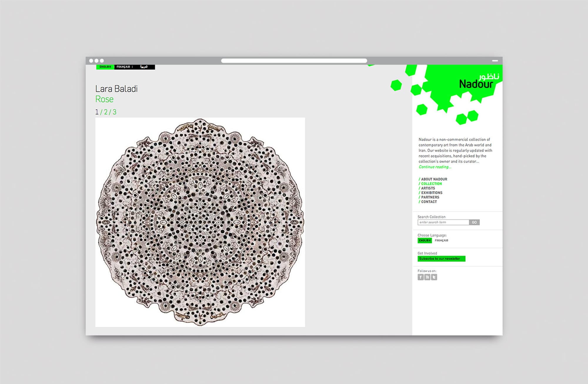Open the Twitter follow icon
This screenshot has width=588, height=384.
point(434,277)
